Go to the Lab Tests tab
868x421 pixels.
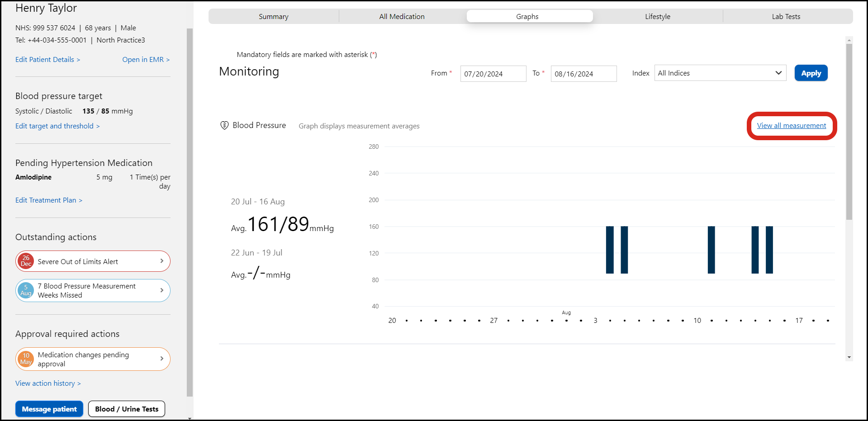coord(786,17)
